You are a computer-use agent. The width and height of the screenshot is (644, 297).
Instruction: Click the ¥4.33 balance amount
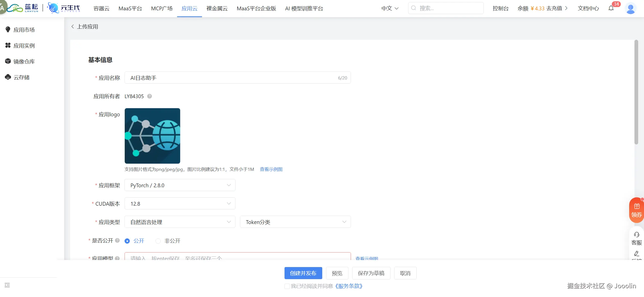[x=537, y=8]
